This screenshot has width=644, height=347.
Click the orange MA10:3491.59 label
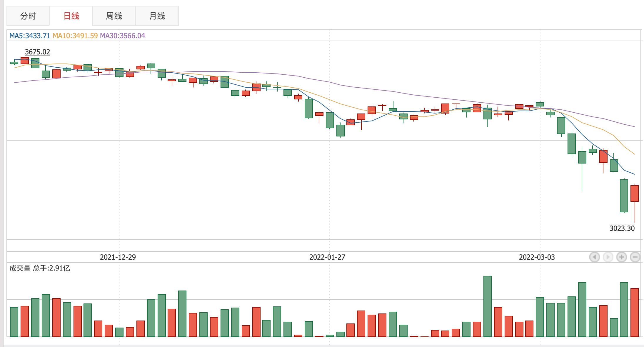point(75,36)
